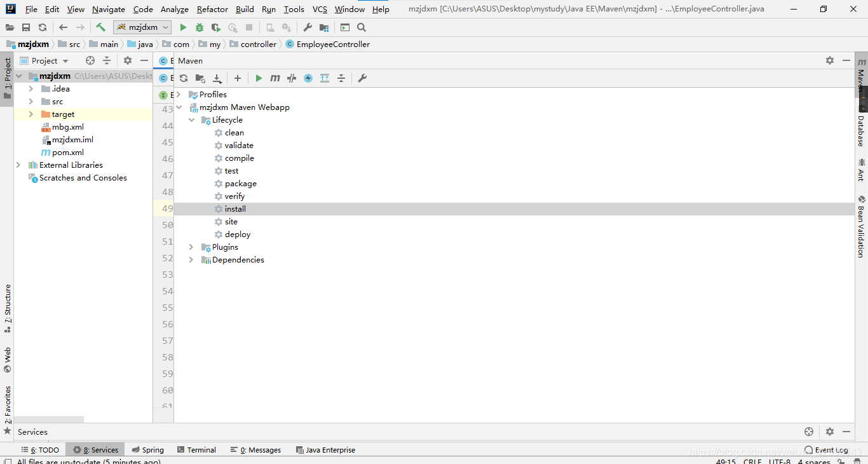Expand the target folder
This screenshot has height=464, width=868.
point(31,114)
